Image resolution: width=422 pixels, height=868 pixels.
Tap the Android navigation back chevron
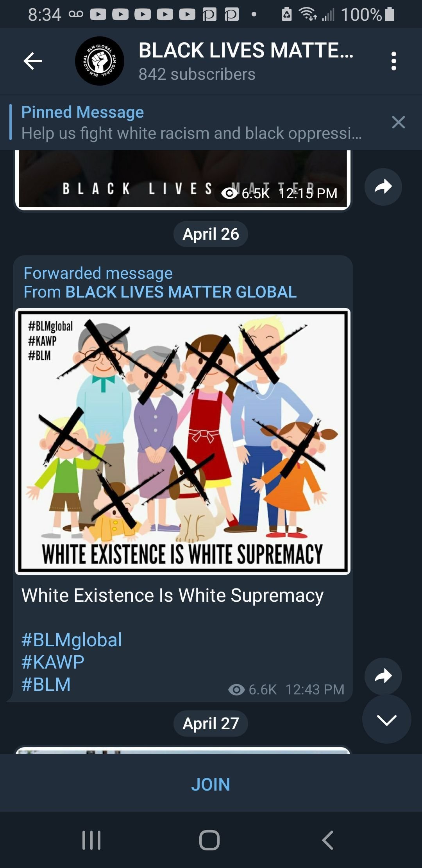click(x=328, y=840)
